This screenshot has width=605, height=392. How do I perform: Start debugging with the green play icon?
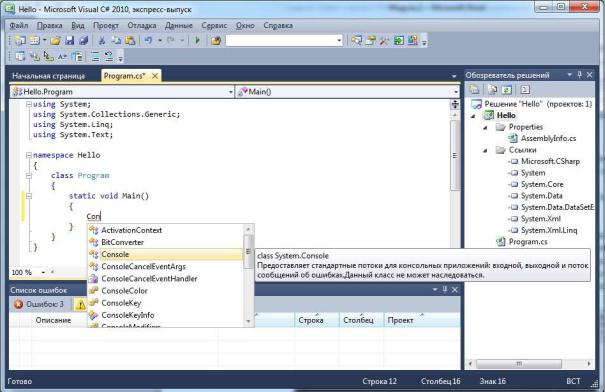197,40
